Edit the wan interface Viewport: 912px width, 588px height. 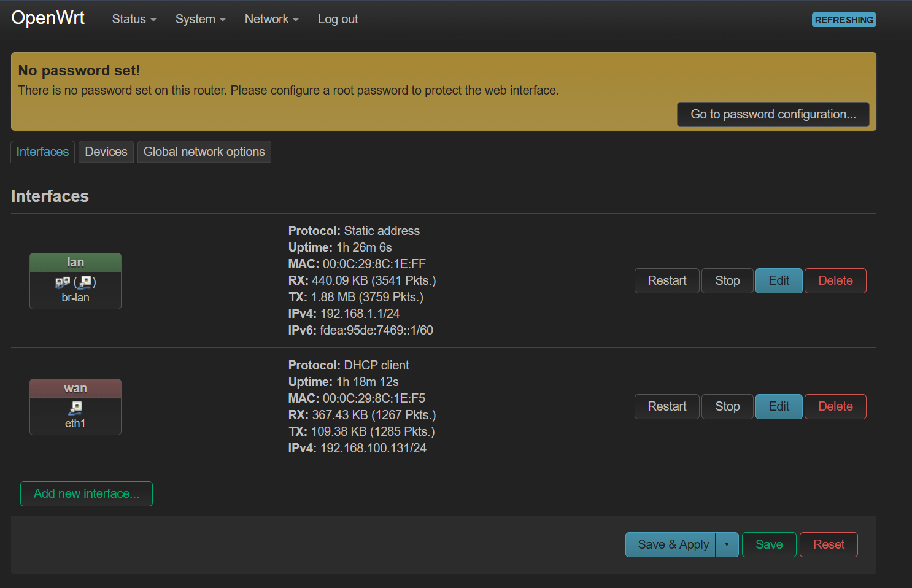coord(779,406)
